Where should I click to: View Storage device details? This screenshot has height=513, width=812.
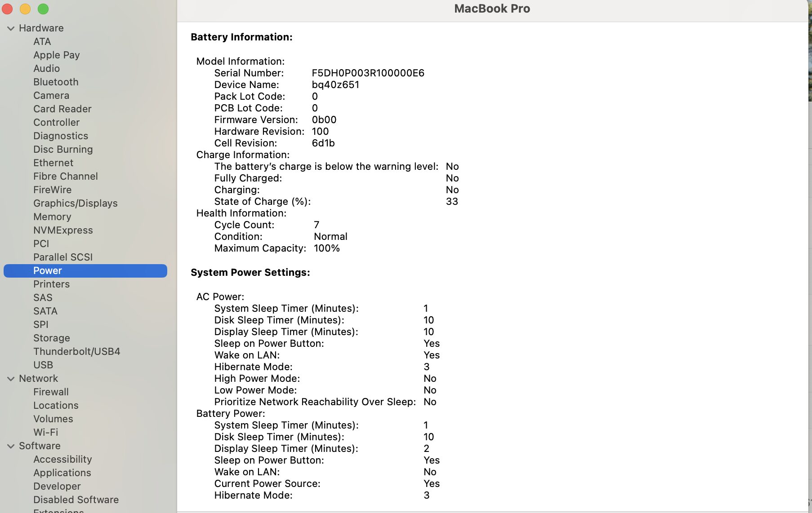51,338
